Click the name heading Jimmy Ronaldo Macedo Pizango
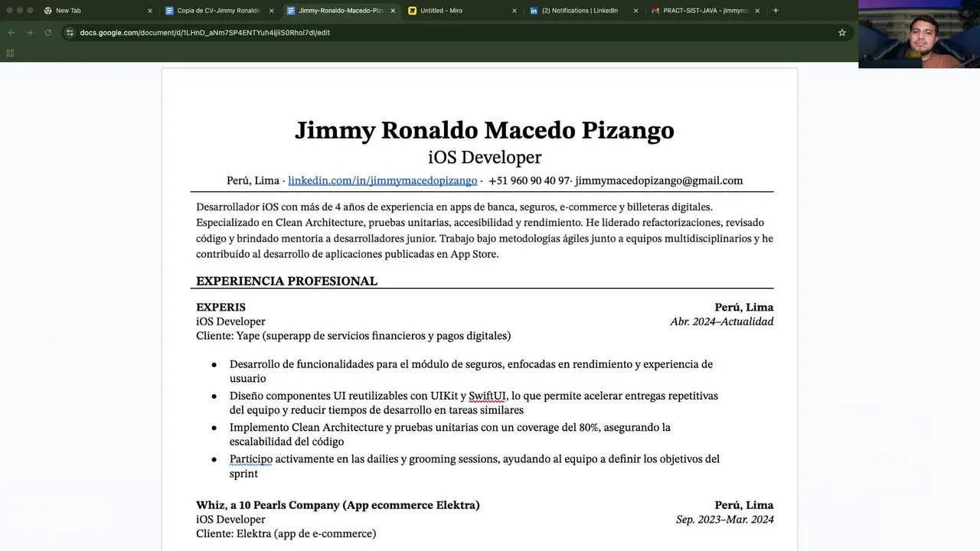Image resolution: width=980 pixels, height=551 pixels. click(485, 130)
